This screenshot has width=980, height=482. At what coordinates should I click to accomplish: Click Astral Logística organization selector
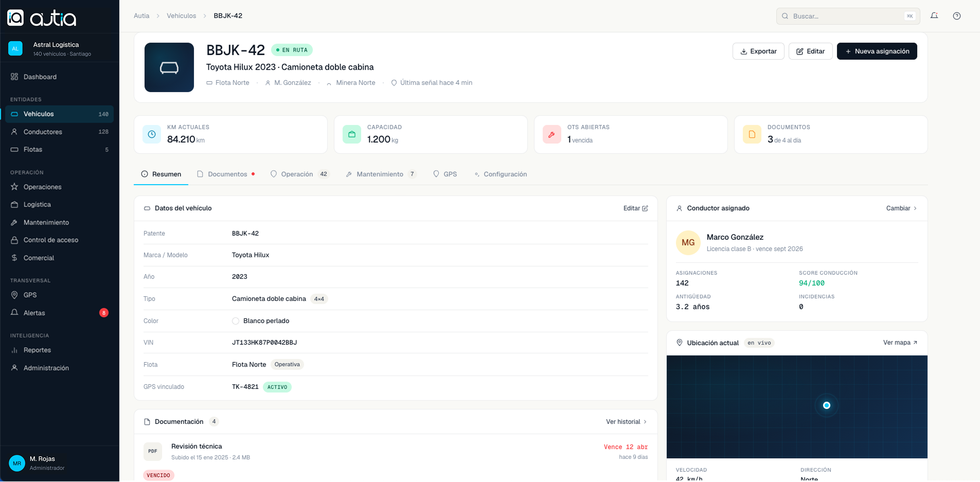(59, 48)
